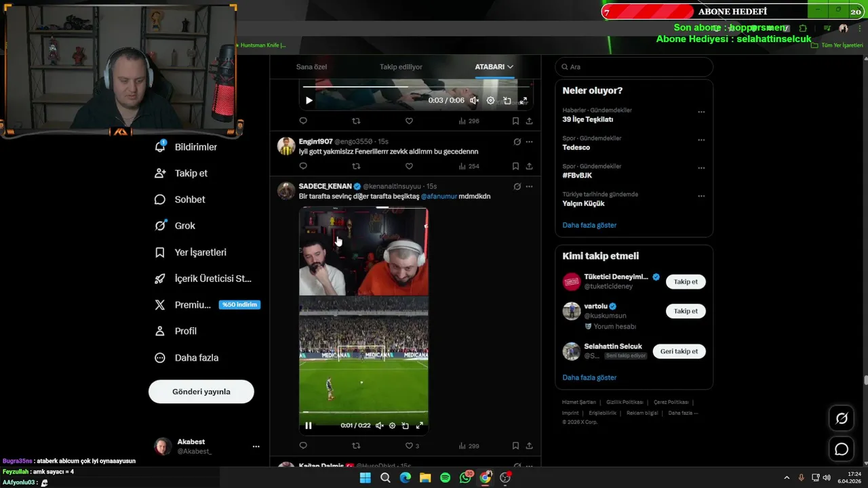This screenshot has height=488, width=868.
Task: Open more options on SADECE_KENAN post
Action: [529, 186]
